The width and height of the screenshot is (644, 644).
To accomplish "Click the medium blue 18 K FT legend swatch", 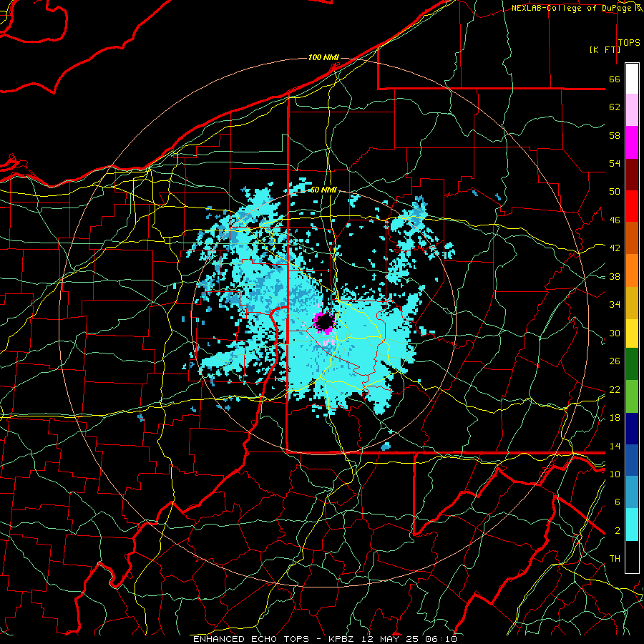I will click(632, 460).
